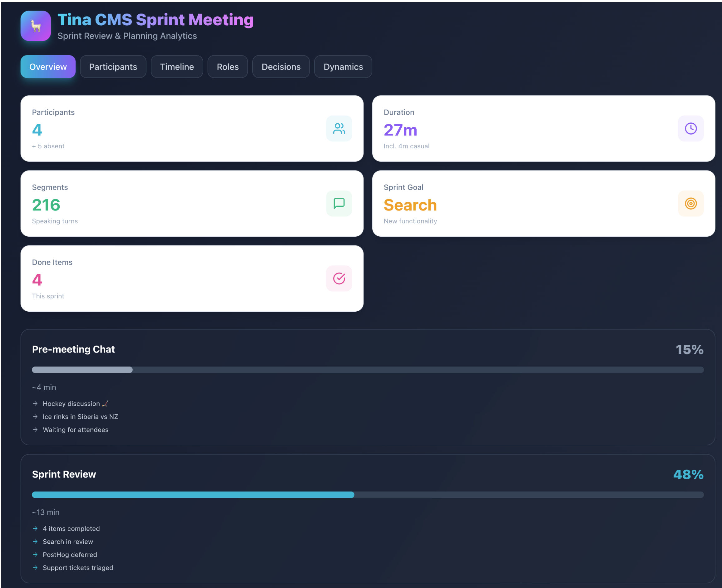Open the Timeline tab

(x=177, y=67)
